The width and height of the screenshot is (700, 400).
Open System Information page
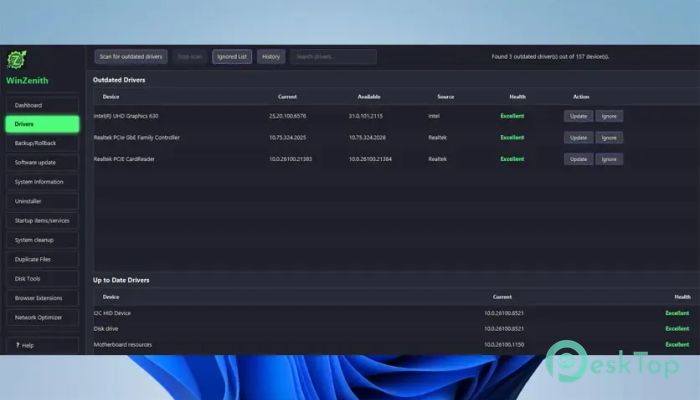(x=42, y=182)
